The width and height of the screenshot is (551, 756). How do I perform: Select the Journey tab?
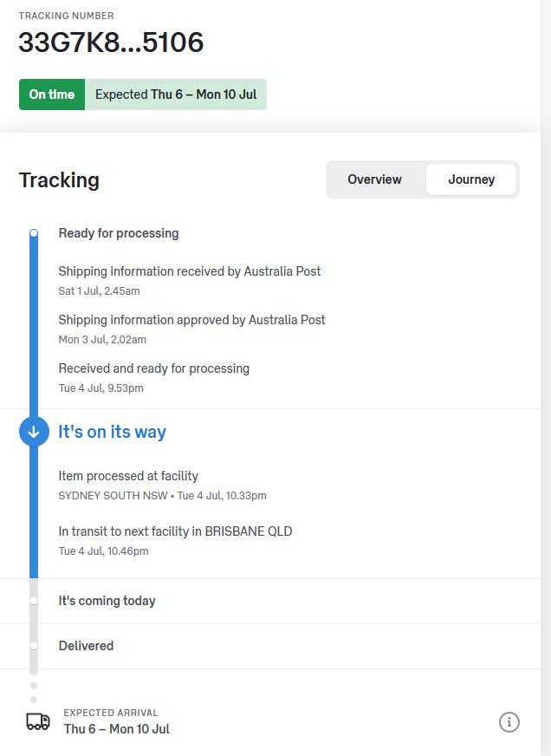tap(471, 179)
